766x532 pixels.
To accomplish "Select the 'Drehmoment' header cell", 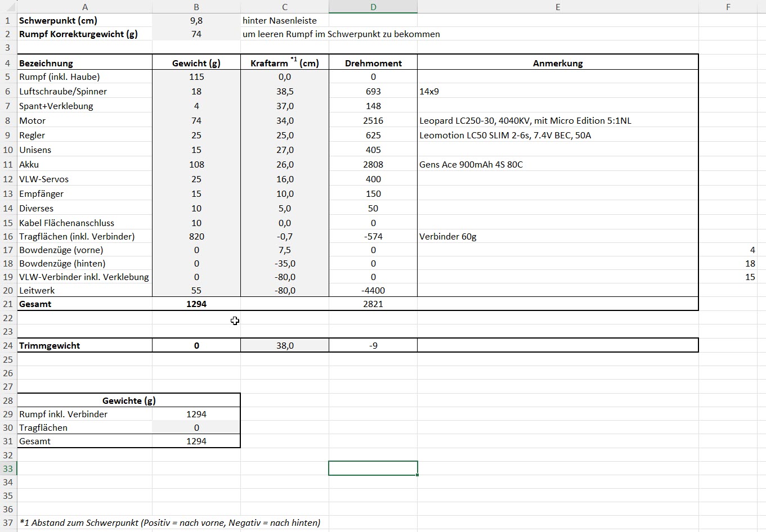I will click(373, 63).
